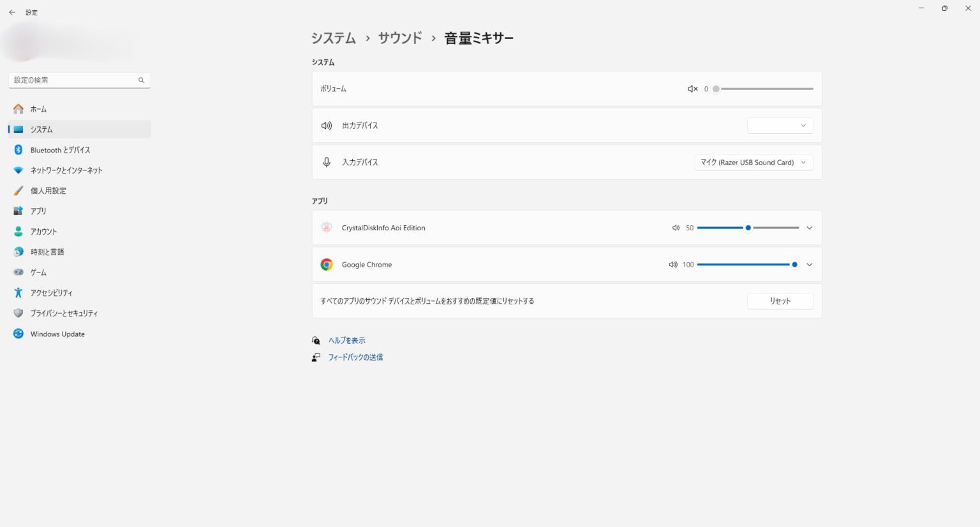The image size is (980, 527).
Task: Click the back arrow in title bar
Action: (11, 12)
